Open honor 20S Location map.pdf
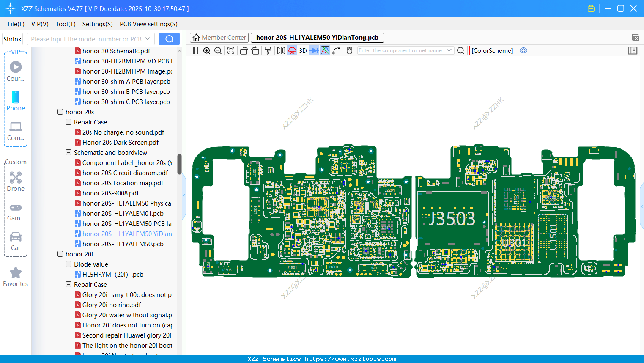This screenshot has height=363, width=644. click(x=123, y=183)
